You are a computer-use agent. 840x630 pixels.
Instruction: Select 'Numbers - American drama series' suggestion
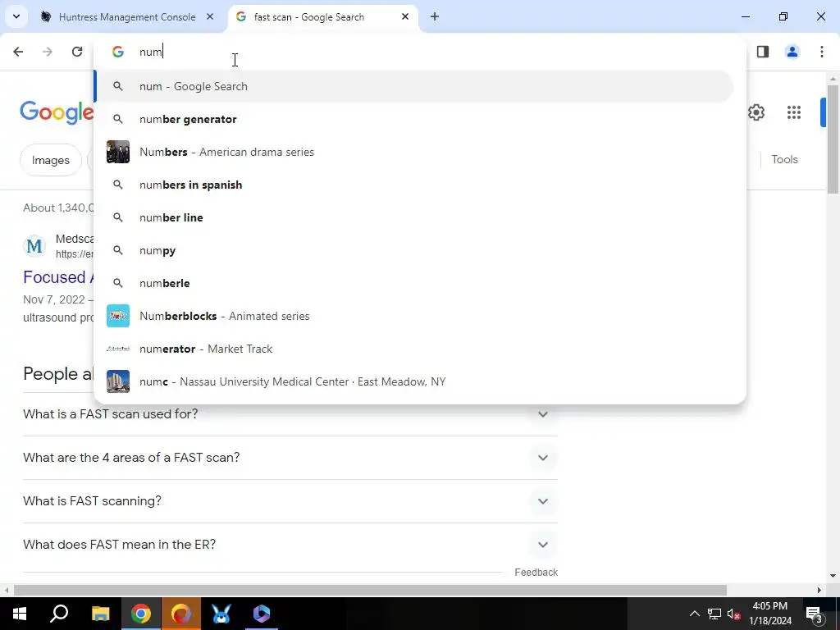pyautogui.click(x=413, y=152)
